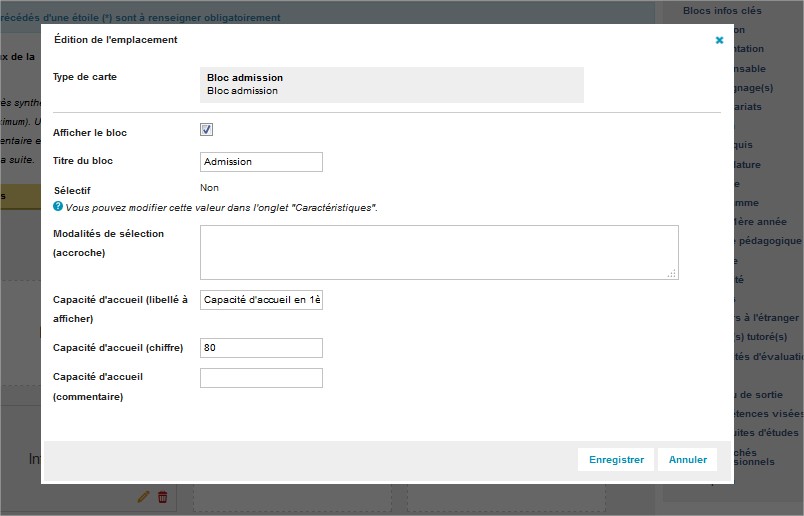Click the Modalités de sélection textarea

click(x=439, y=252)
